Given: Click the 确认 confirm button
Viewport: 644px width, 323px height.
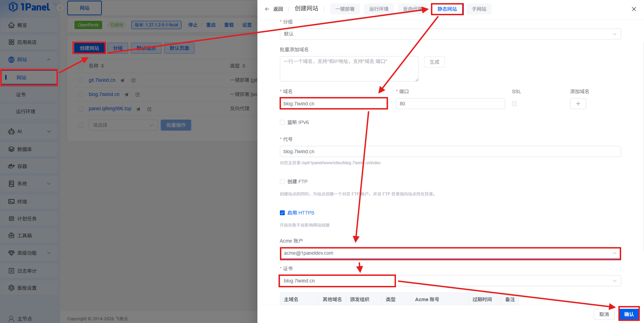Looking at the screenshot, I should click(629, 314).
